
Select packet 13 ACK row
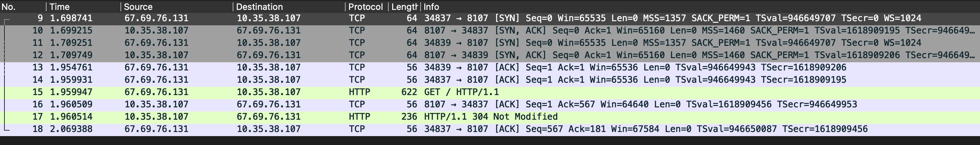coord(490,67)
